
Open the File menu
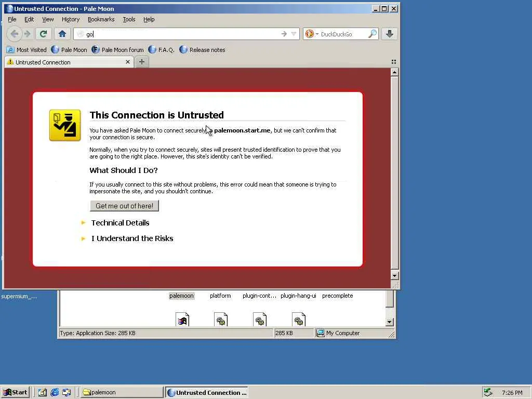pos(12,19)
